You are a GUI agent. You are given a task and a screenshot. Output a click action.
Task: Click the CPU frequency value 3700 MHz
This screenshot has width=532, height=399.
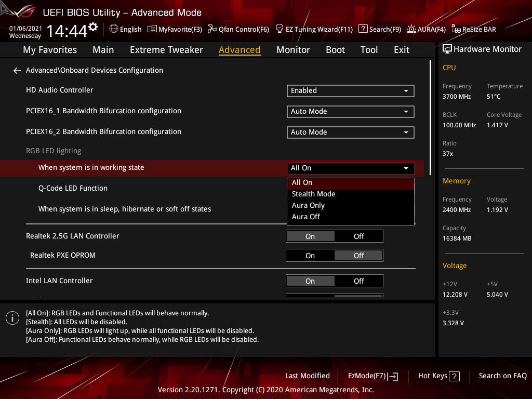click(x=456, y=97)
